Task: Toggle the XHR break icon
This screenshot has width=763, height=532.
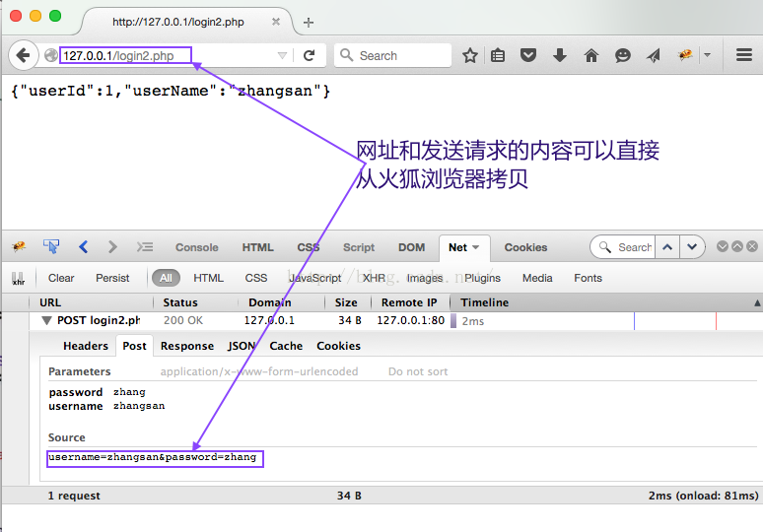Action: coord(18,279)
